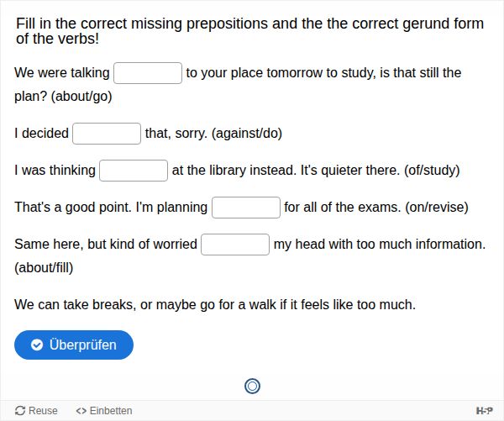Click the checkmark icon on Überprüfen
504x421 pixels.
coord(37,345)
